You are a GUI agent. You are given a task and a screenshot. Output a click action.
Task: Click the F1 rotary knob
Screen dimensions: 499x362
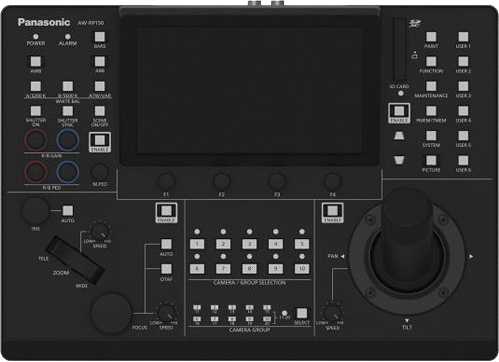[166, 182]
